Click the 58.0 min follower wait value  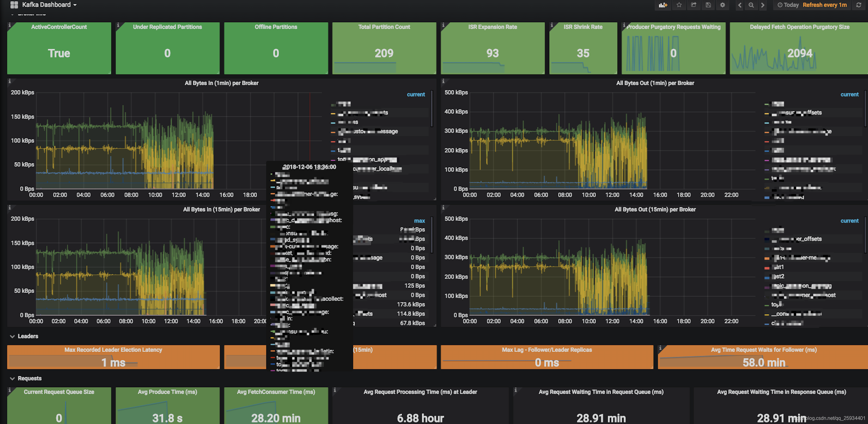point(764,362)
